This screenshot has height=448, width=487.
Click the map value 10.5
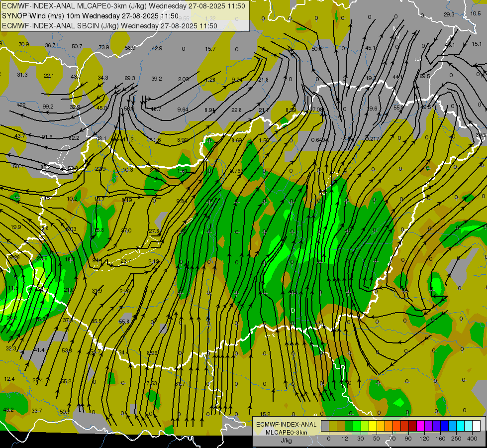pos(476,13)
